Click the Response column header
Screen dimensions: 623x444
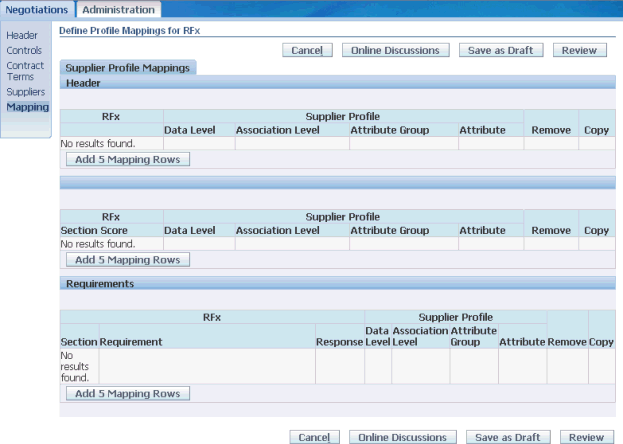coord(339,342)
